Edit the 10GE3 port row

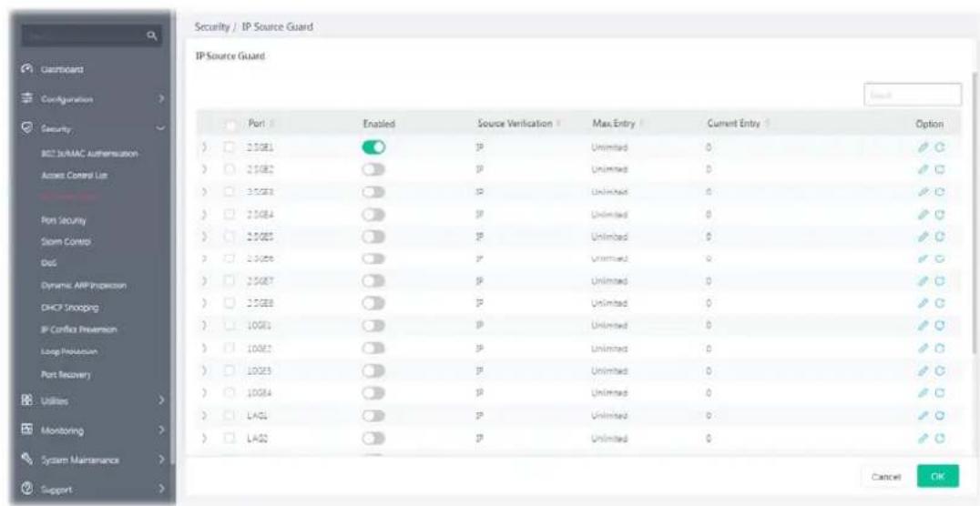pos(924,369)
